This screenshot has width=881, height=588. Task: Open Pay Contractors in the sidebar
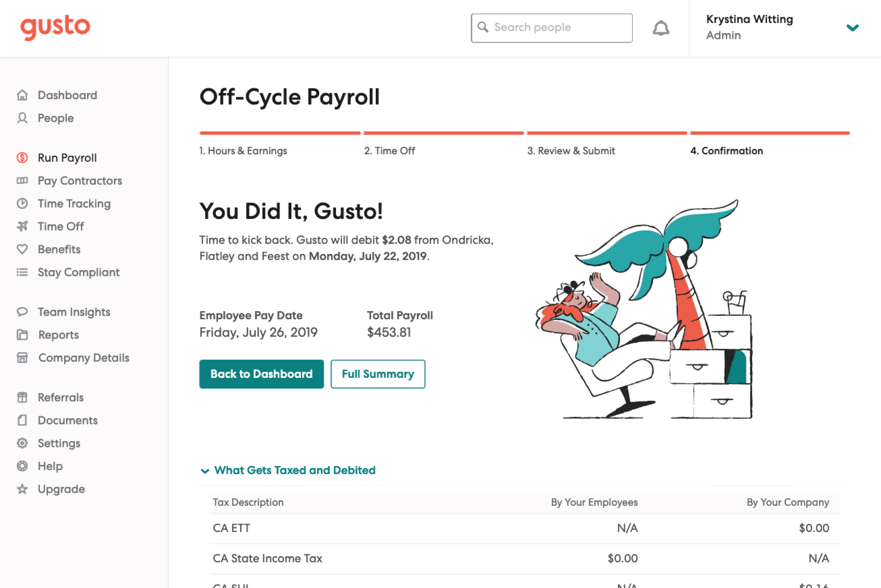point(80,181)
